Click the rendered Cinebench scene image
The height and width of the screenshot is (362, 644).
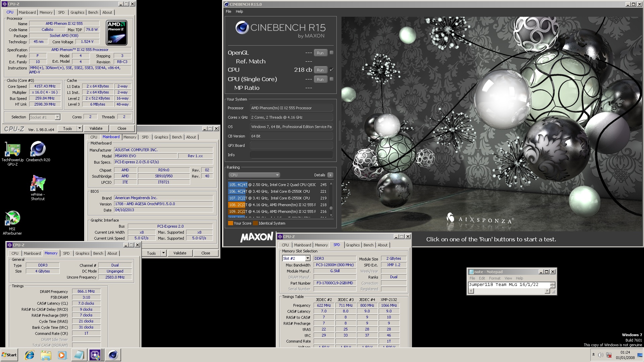pyautogui.click(x=492, y=124)
